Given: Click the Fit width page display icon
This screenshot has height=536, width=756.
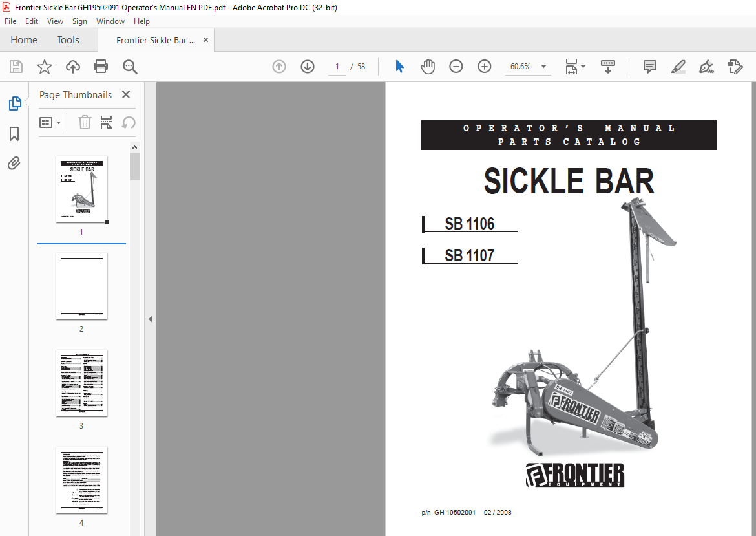Looking at the screenshot, I should (x=571, y=67).
